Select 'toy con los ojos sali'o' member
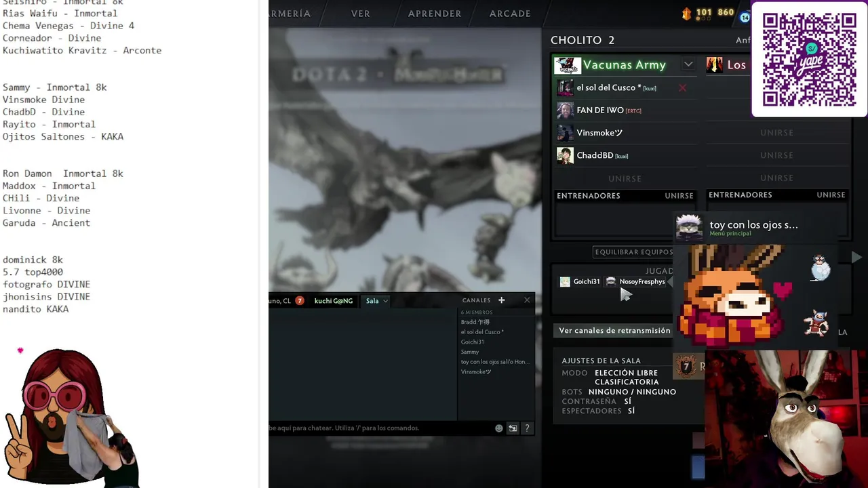The image size is (868, 488). coord(495,362)
